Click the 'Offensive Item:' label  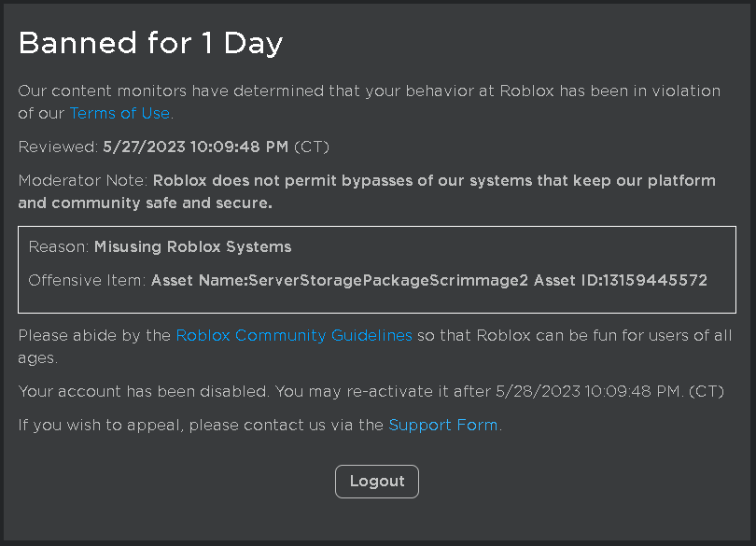[x=87, y=280]
